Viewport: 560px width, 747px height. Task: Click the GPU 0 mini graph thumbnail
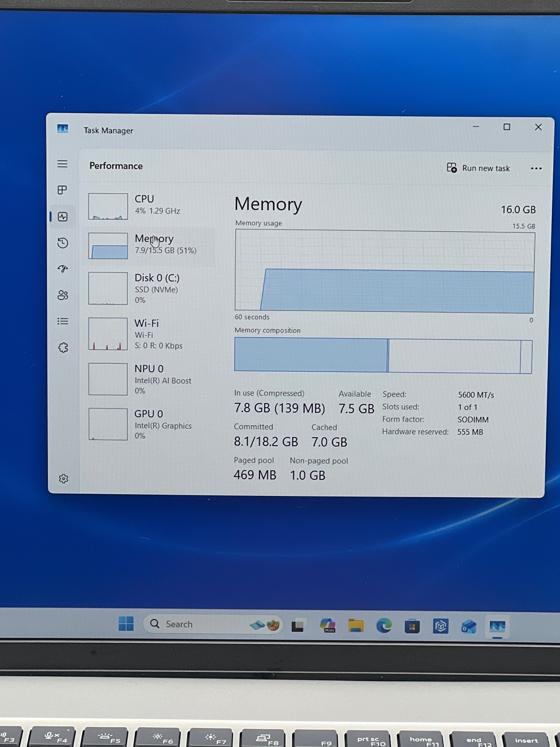click(x=108, y=424)
